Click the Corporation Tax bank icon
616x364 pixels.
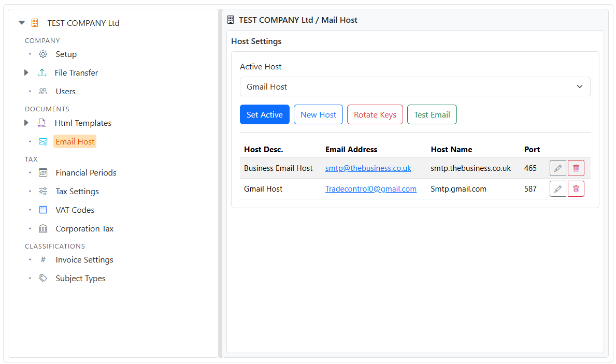pyautogui.click(x=42, y=228)
